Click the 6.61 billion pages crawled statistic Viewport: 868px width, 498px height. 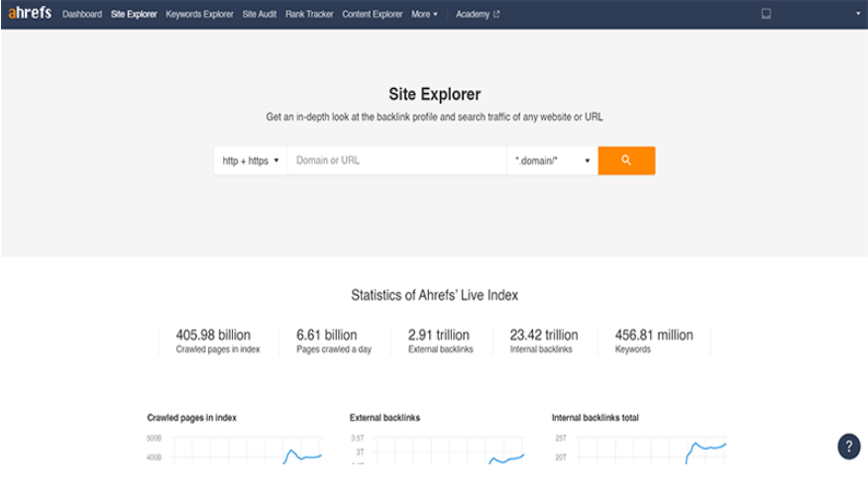click(334, 341)
